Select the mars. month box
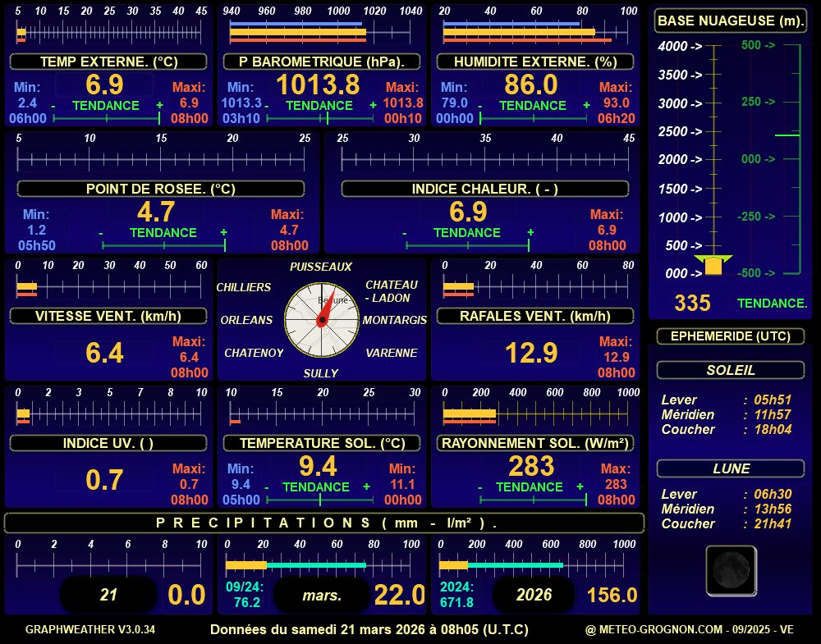The image size is (821, 644). click(322, 595)
